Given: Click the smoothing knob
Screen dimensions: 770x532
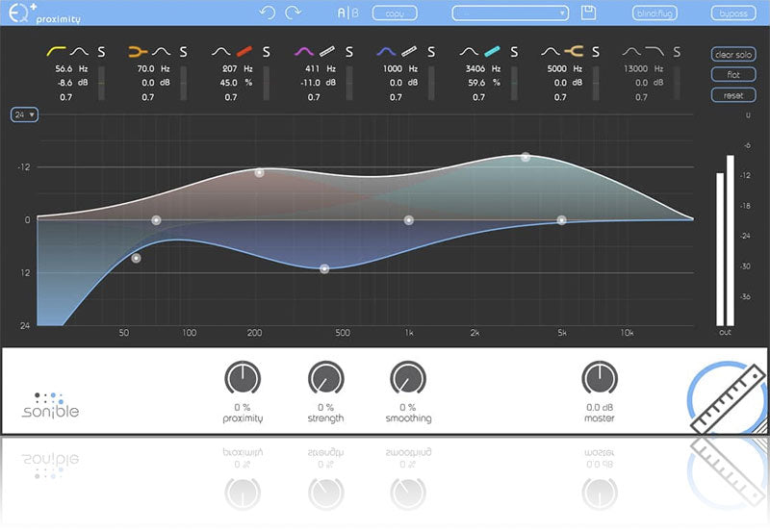Looking at the screenshot, I should tap(408, 378).
